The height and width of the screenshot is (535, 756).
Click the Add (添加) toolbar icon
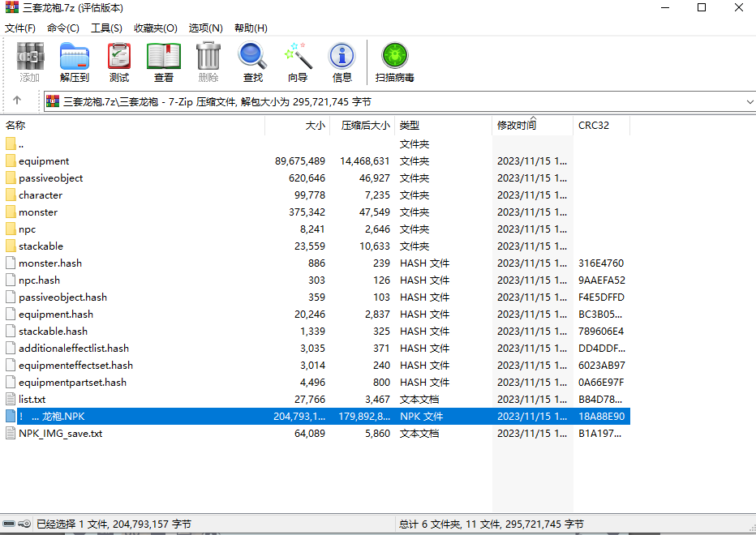[30, 57]
